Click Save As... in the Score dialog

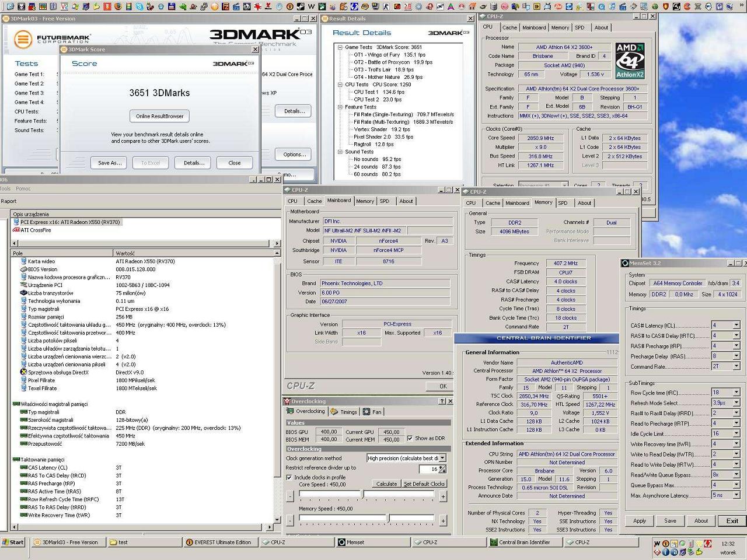[x=110, y=163]
